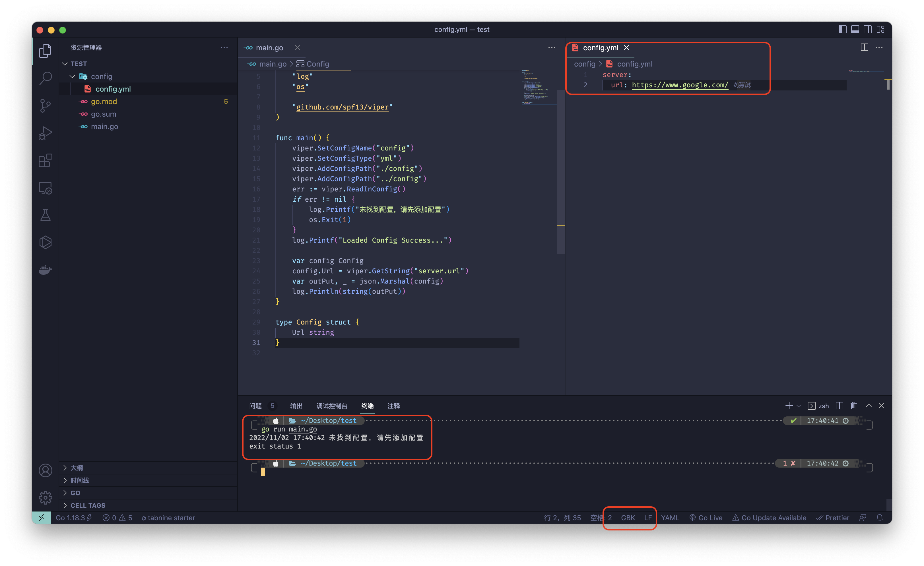Open the Source Control view

(x=46, y=106)
